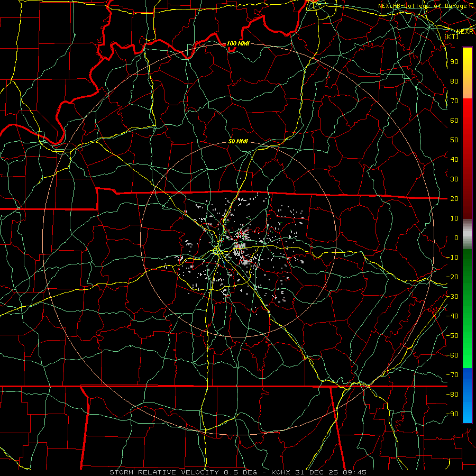Click the -60 scale label
The width and height of the screenshot is (476, 476).
pos(452,355)
